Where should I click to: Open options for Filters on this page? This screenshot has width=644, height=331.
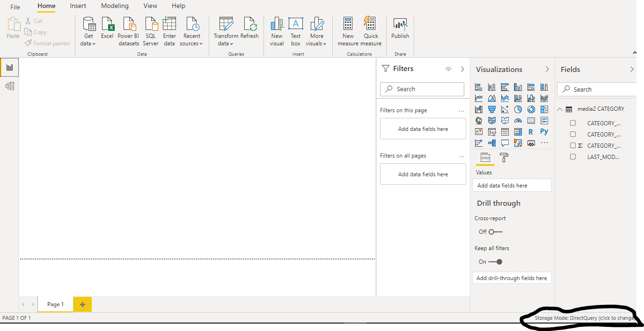click(461, 111)
